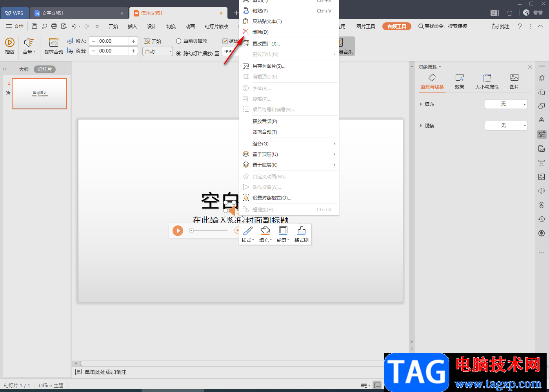Viewport: 549px width, 392px height.
Task: Choose Paste Text Only (只粘贴文本)
Action: (289, 22)
